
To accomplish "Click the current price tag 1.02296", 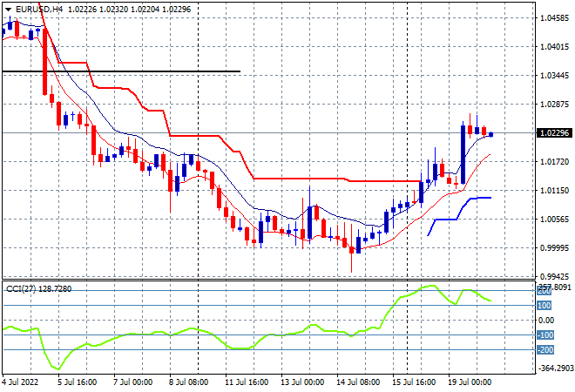I will click(555, 132).
